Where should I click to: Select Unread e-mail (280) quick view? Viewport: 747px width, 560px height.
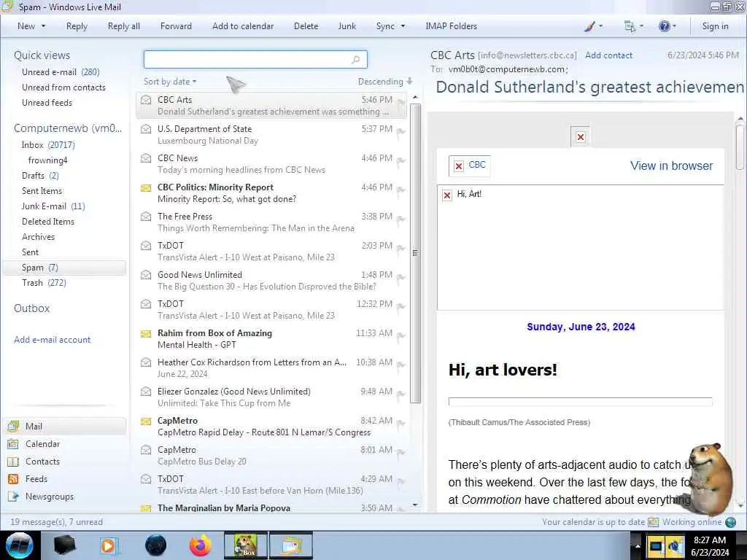pyautogui.click(x=61, y=72)
